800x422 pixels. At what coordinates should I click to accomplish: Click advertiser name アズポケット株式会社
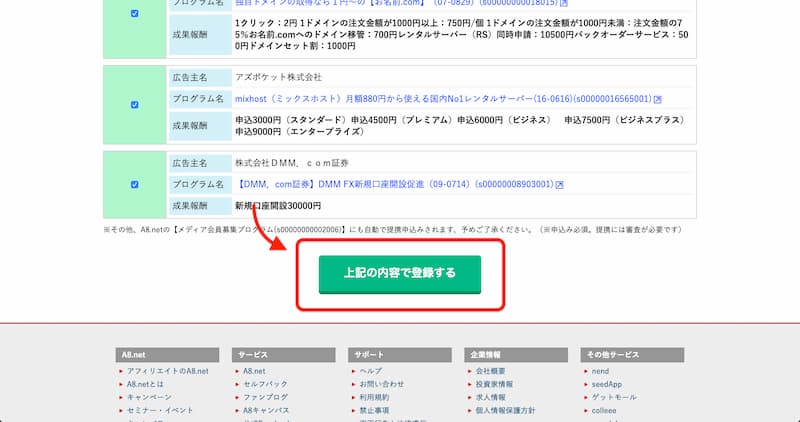coord(279,78)
